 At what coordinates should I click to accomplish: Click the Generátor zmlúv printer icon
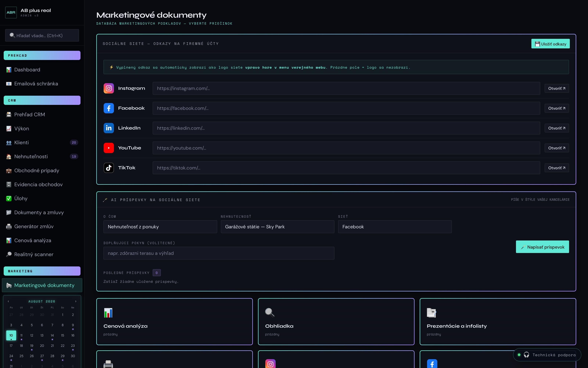tap(9, 227)
